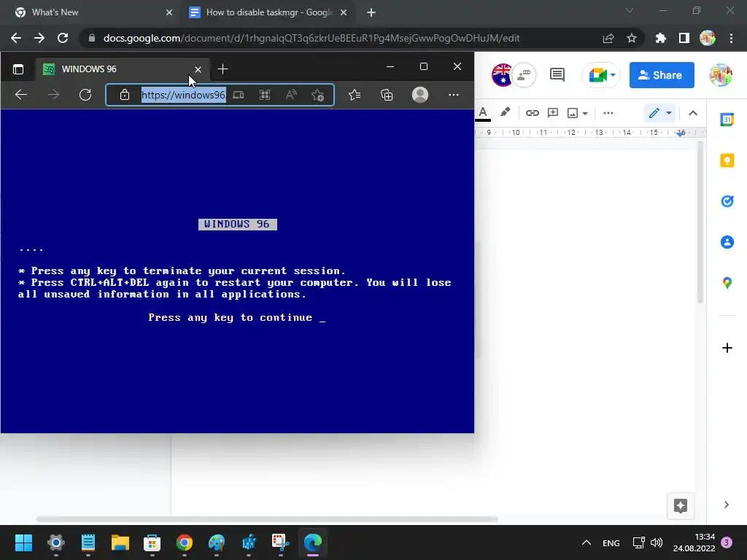
Task: Open Windows Start menu
Action: (x=23, y=542)
